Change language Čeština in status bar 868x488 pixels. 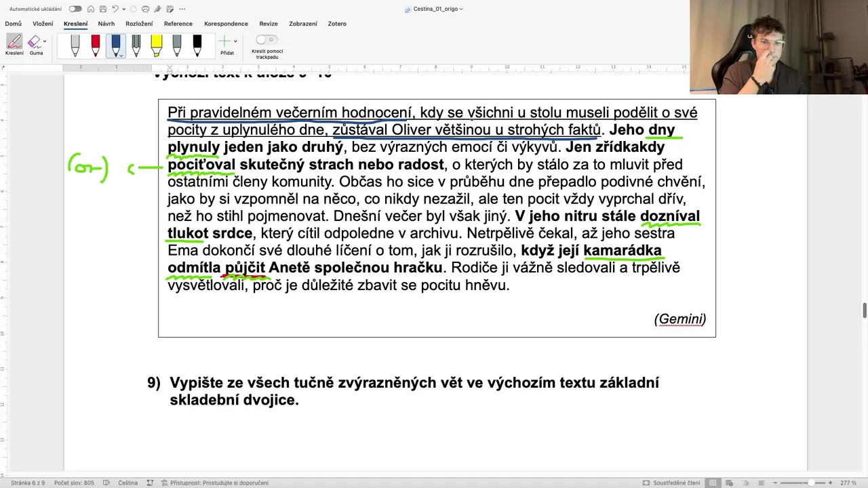[x=127, y=483]
